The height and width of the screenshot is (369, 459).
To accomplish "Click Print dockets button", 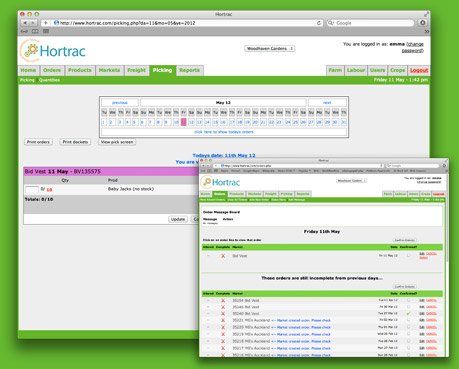I will [x=75, y=142].
